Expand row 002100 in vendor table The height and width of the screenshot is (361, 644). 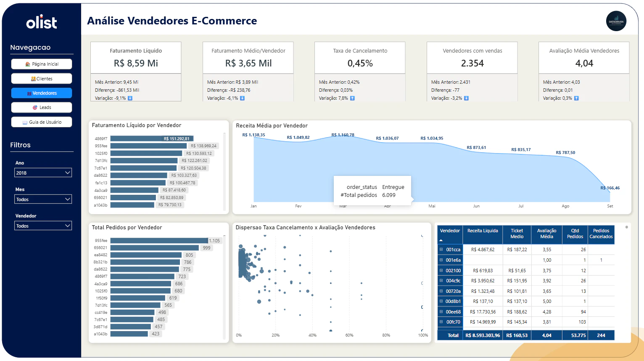[441, 271]
